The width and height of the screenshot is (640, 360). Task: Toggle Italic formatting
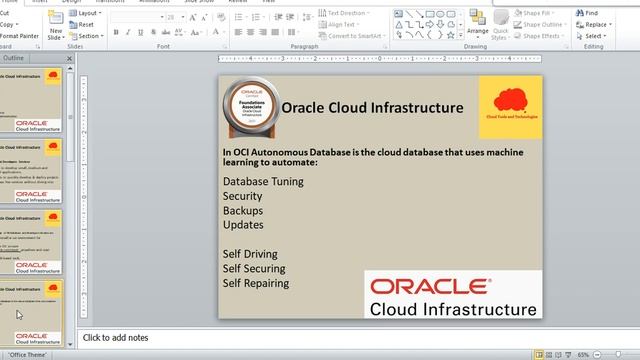128,32
